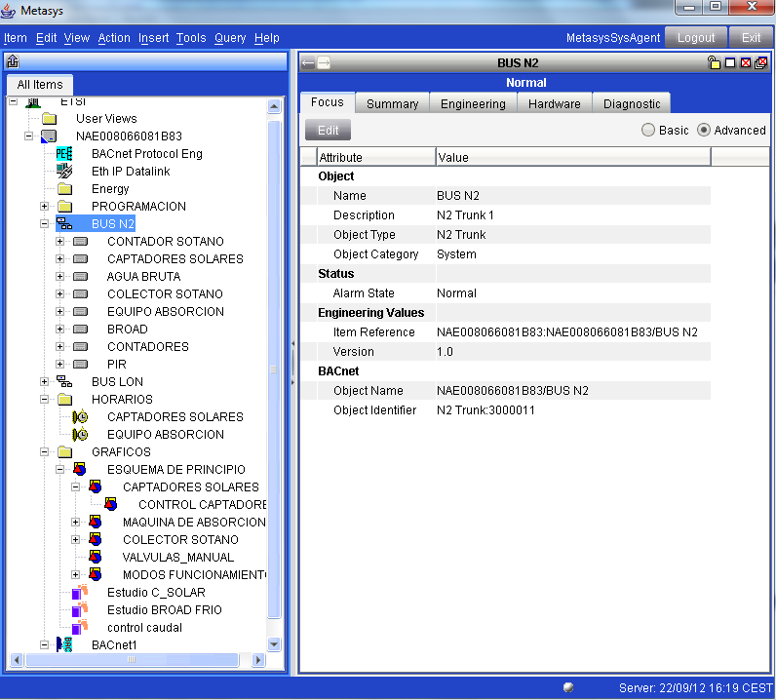Expand the CAPTADORES SOLARES device under BUS N2
776x700 pixels.
(x=59, y=259)
